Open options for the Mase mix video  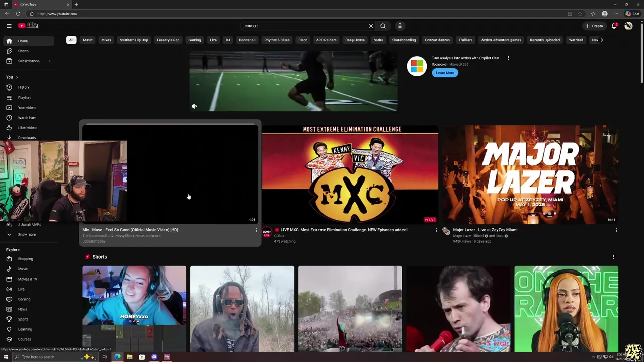256,230
